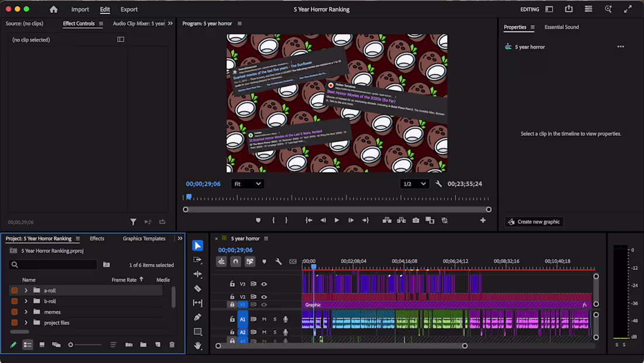Adjust the thumbnail size slider in Project panel
This screenshot has width=644, height=363.
pyautogui.click(x=70, y=345)
